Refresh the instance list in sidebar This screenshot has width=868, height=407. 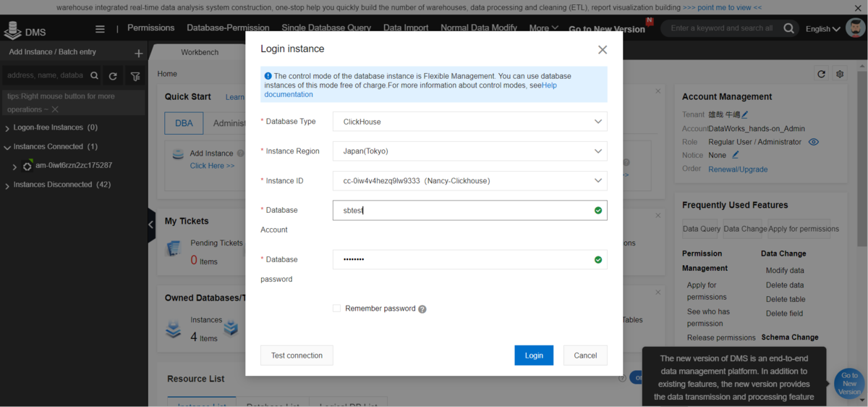pyautogui.click(x=113, y=76)
